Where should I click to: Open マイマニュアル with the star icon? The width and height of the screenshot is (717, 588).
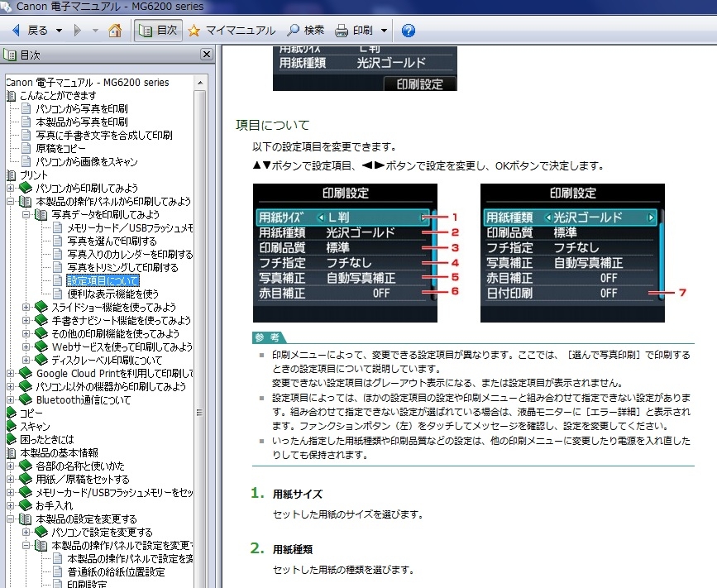(231, 31)
